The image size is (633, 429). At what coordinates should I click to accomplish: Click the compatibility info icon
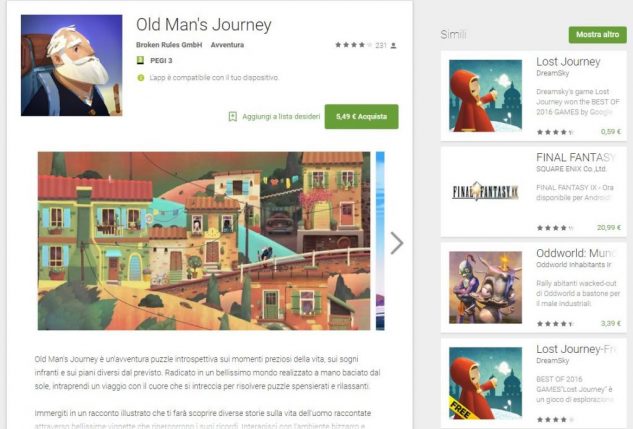point(140,77)
